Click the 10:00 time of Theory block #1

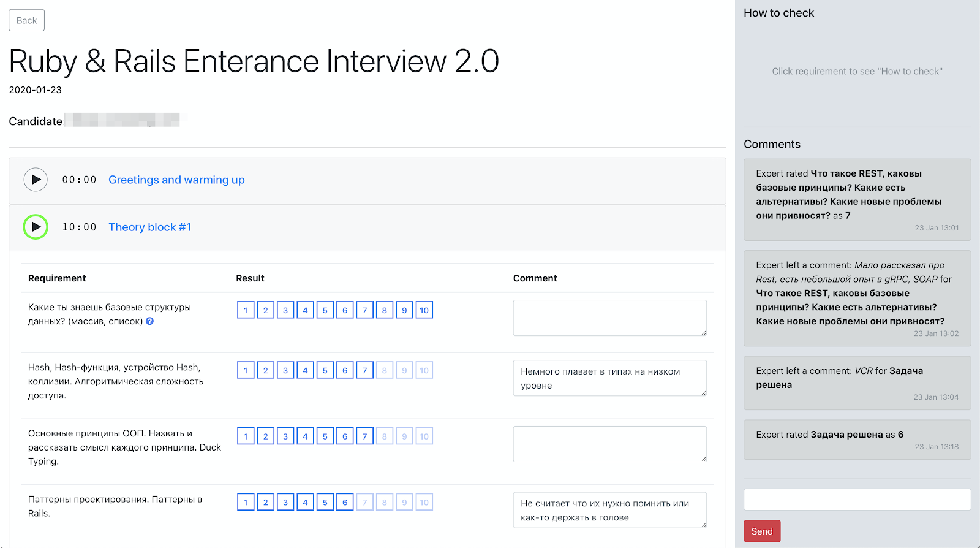click(79, 227)
